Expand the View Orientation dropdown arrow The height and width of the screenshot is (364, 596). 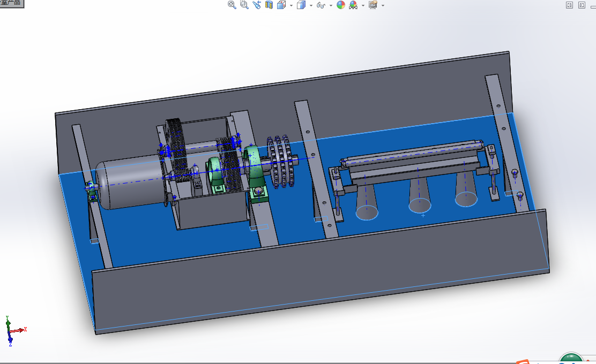pyautogui.click(x=291, y=5)
